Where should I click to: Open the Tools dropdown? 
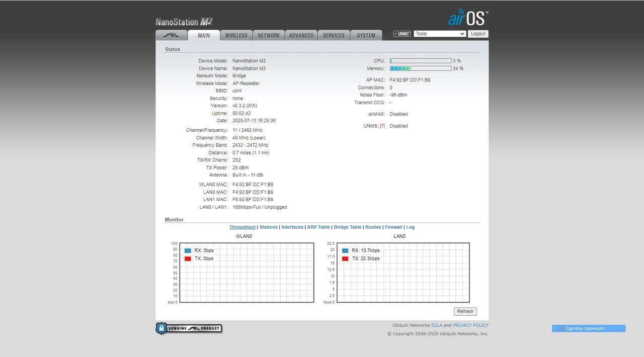pos(440,34)
